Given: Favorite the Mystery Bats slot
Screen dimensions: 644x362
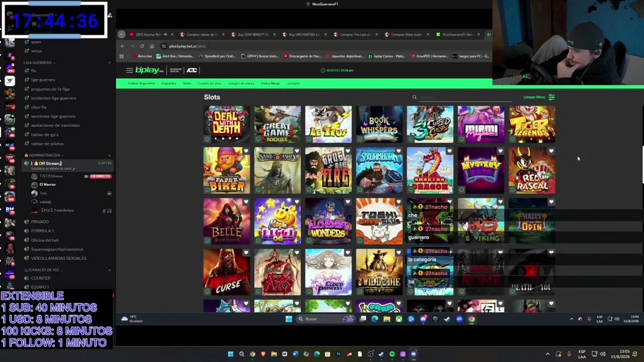Looking at the screenshot, I should point(500,151).
